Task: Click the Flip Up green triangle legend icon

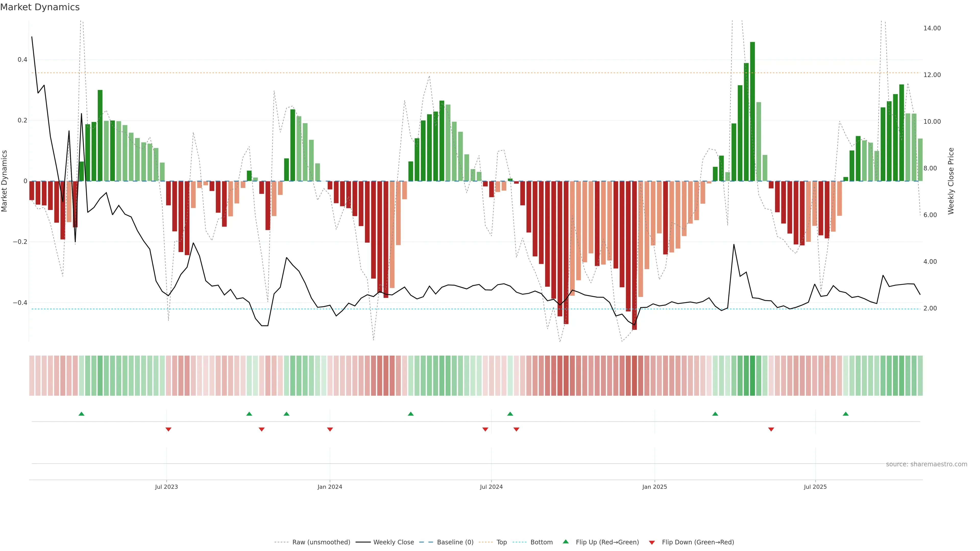Action: [x=566, y=542]
